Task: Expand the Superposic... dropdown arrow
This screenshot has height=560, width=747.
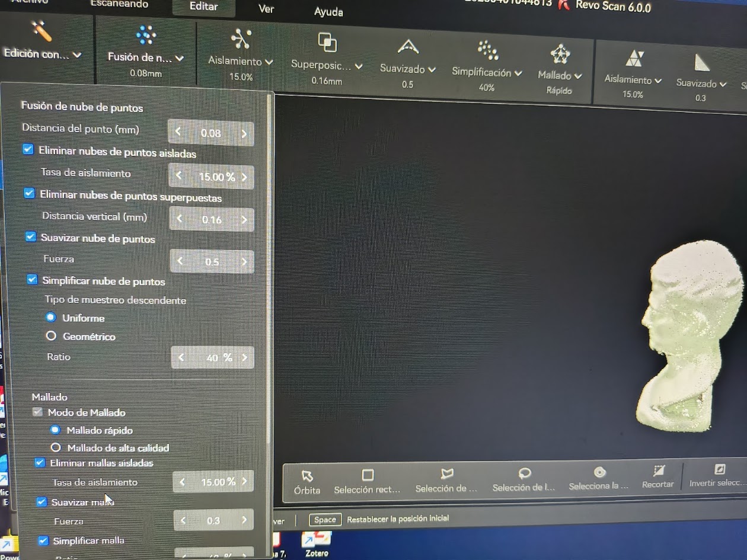Action: point(359,66)
